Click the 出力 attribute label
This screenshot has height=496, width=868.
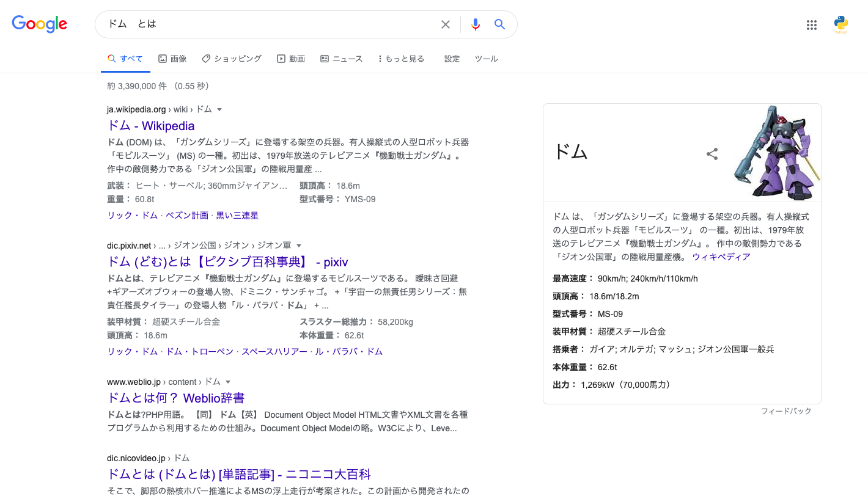565,385
